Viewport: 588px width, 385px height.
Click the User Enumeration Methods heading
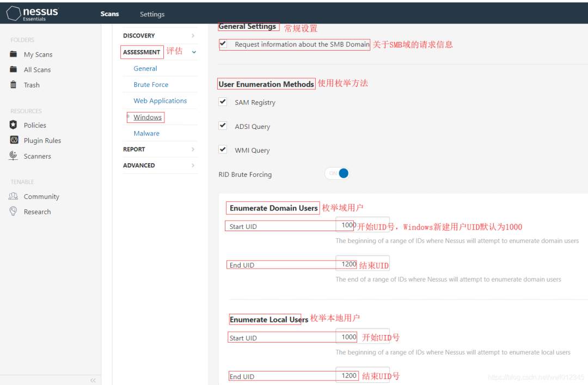(266, 84)
